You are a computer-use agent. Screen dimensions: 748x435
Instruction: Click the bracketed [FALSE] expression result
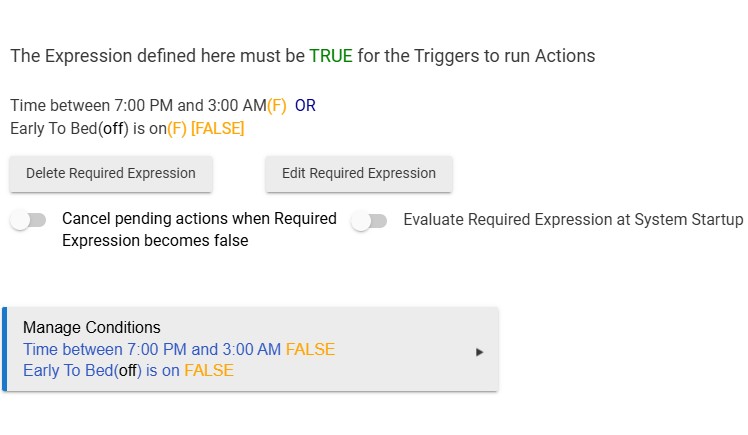pyautogui.click(x=218, y=128)
